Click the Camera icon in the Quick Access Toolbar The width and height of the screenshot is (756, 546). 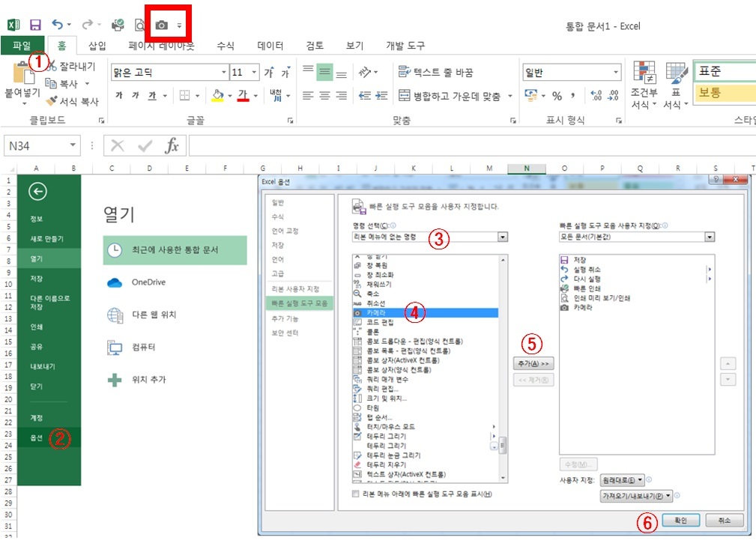point(161,24)
